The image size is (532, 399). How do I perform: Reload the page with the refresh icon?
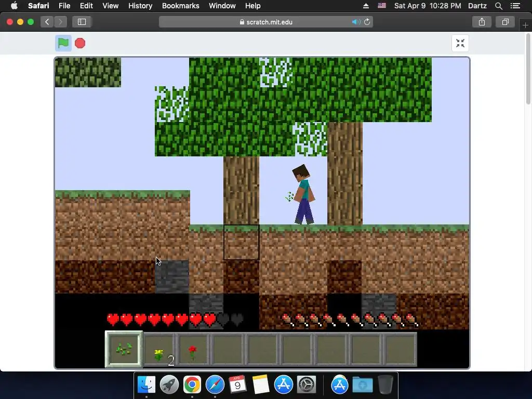367,22
